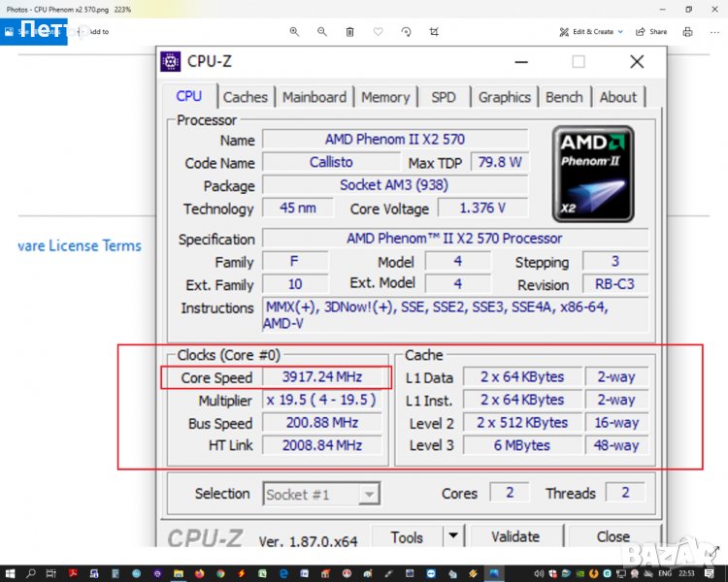This screenshot has width=728, height=582.
Task: Click the Share button in Photos
Action: coord(652,32)
